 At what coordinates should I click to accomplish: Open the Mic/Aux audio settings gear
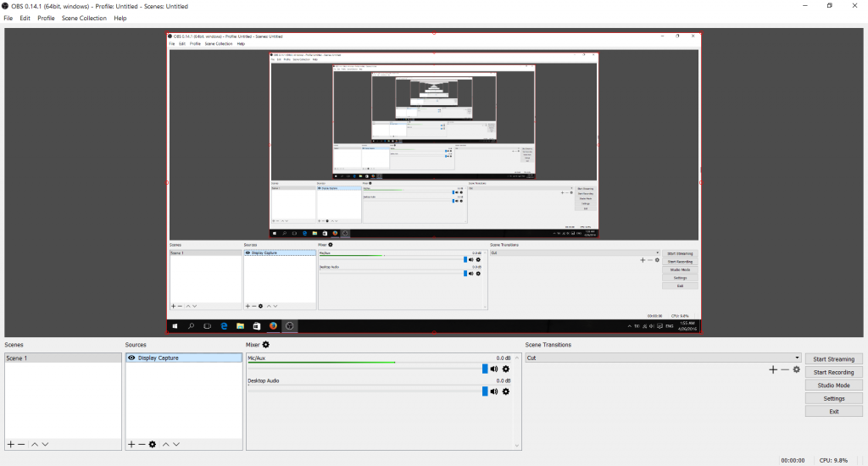click(x=506, y=369)
